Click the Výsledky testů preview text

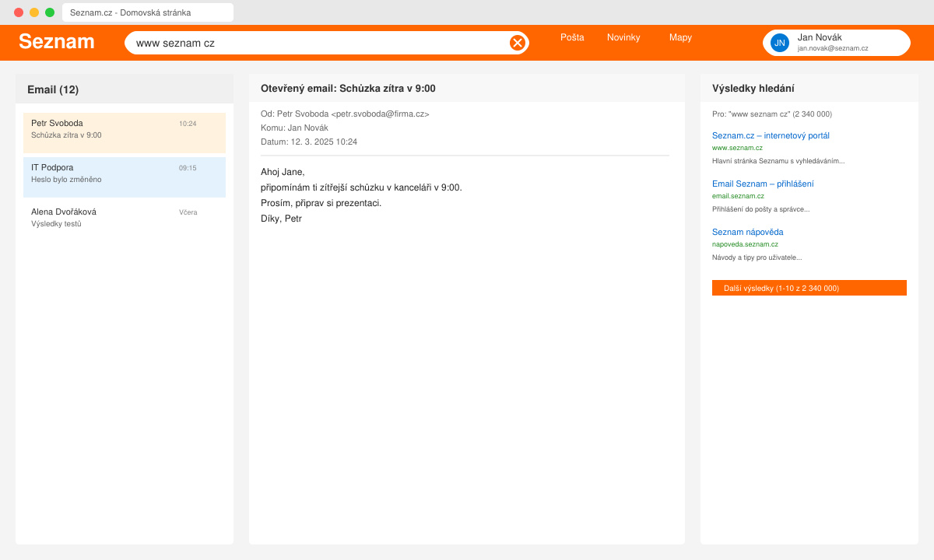[x=56, y=224]
